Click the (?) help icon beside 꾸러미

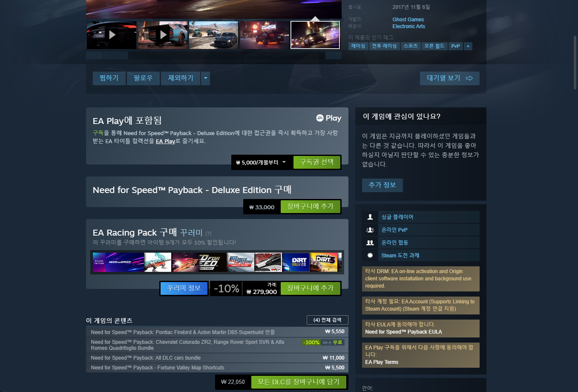tap(208, 233)
